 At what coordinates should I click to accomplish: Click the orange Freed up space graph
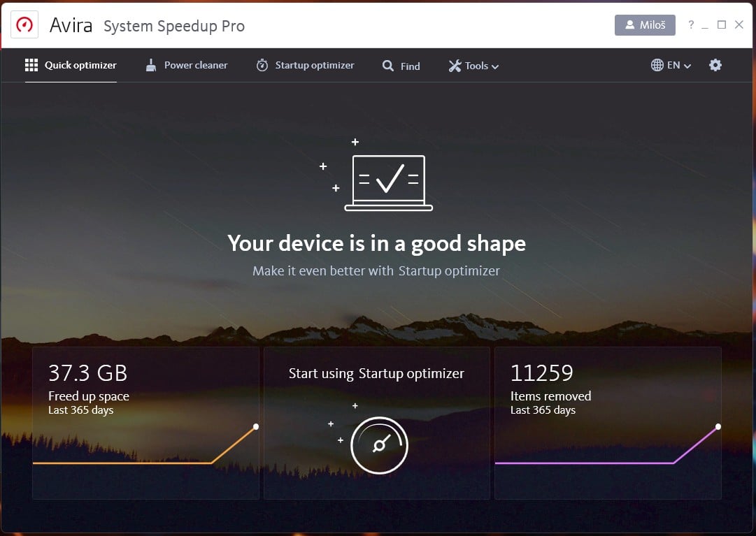click(145, 445)
